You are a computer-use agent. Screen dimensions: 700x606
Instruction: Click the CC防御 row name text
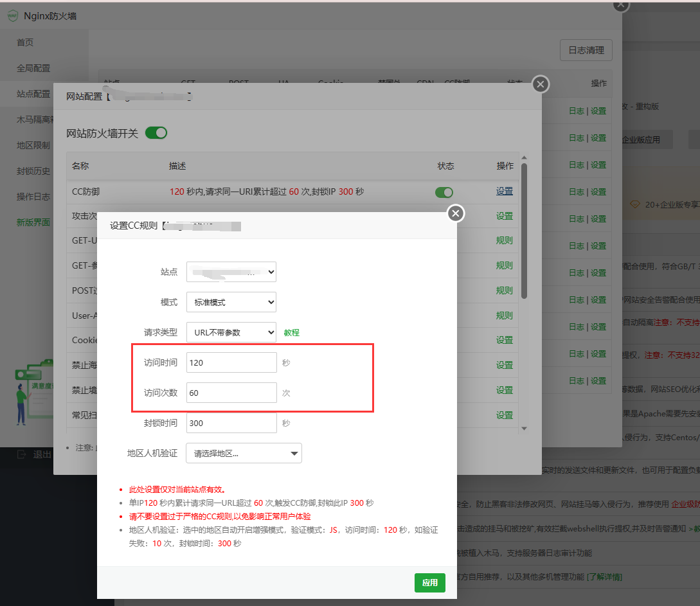[x=85, y=192]
